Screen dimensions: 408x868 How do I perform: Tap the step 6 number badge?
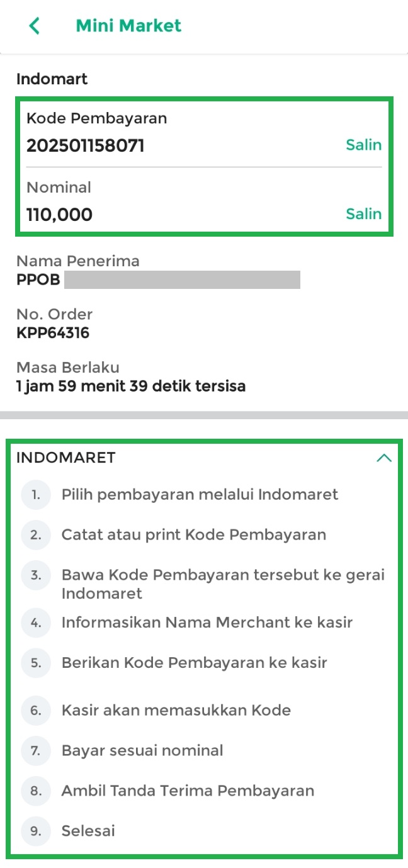coord(36,711)
